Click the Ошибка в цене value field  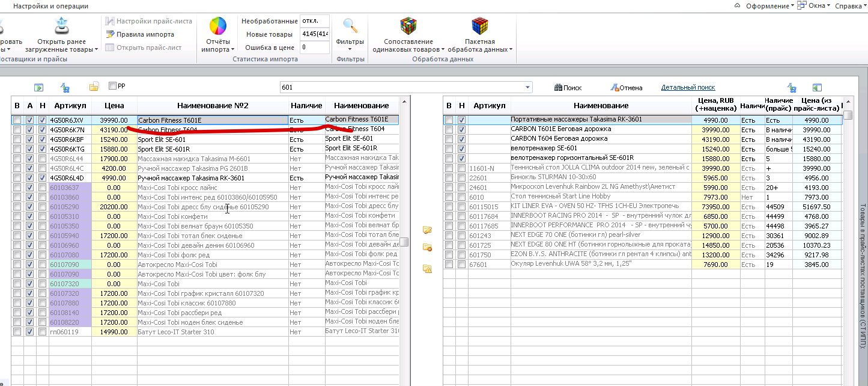pyautogui.click(x=315, y=47)
